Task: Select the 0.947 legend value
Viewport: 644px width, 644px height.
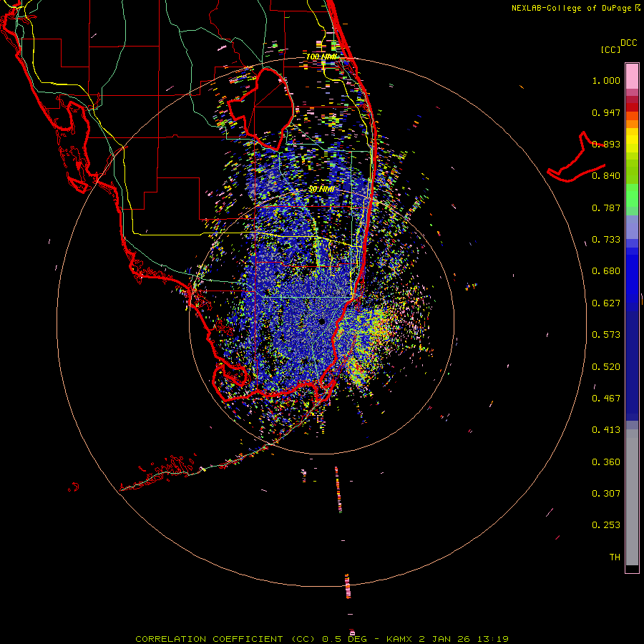Action: 606,112
